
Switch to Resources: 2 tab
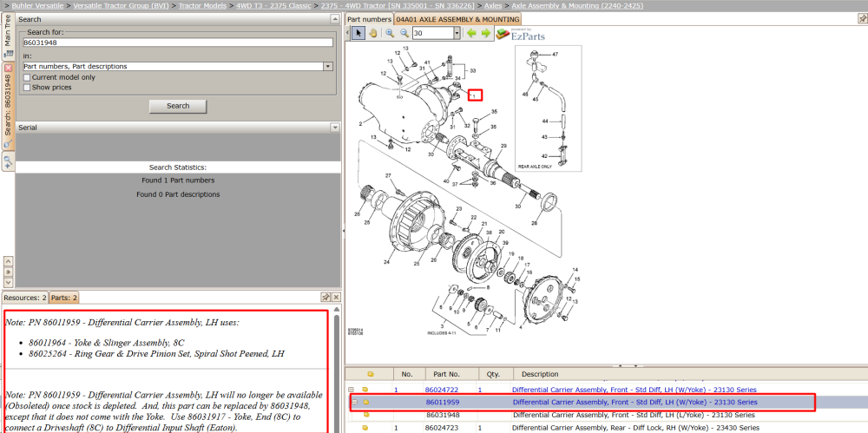[25, 298]
